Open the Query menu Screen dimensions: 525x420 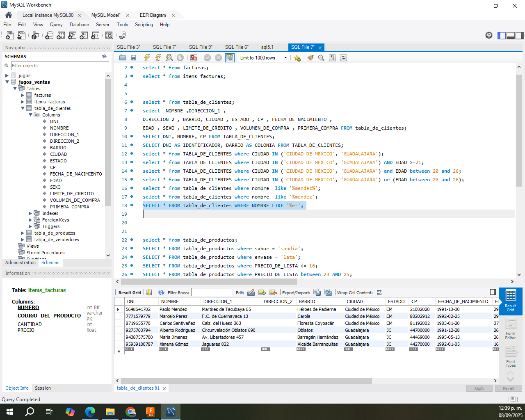56,25
